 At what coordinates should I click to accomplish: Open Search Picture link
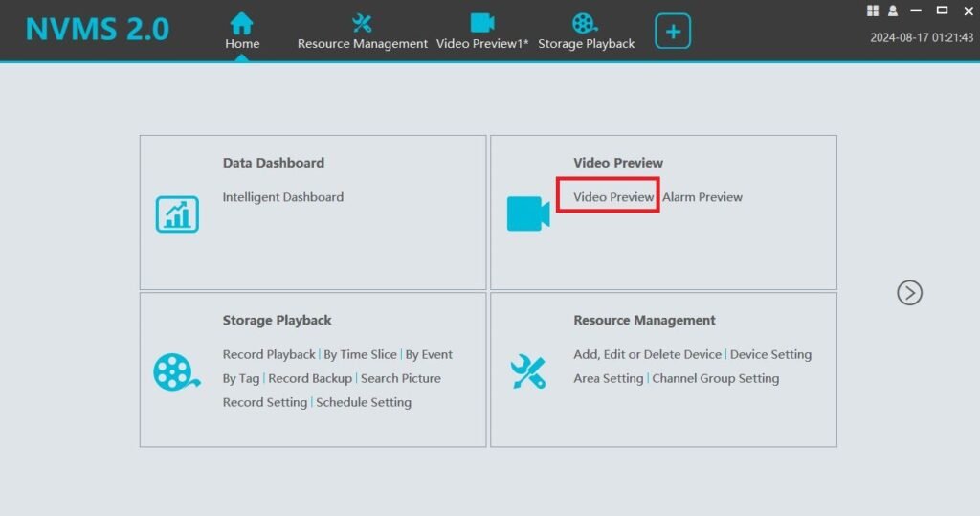coord(401,378)
